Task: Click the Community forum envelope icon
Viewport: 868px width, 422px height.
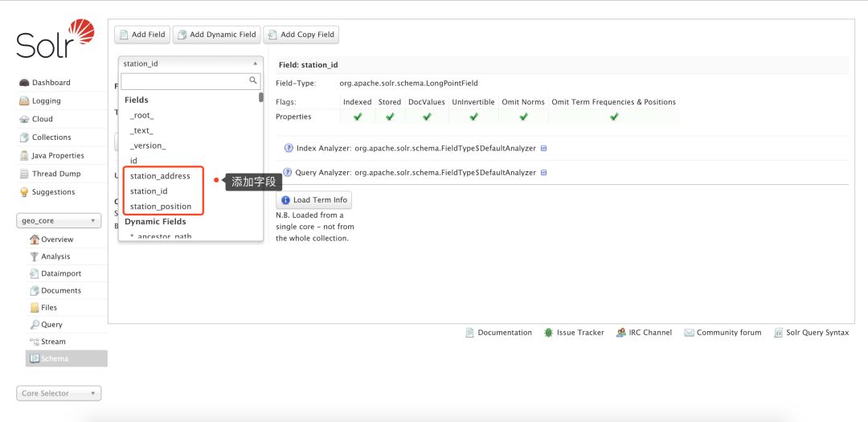Action: [x=690, y=333]
